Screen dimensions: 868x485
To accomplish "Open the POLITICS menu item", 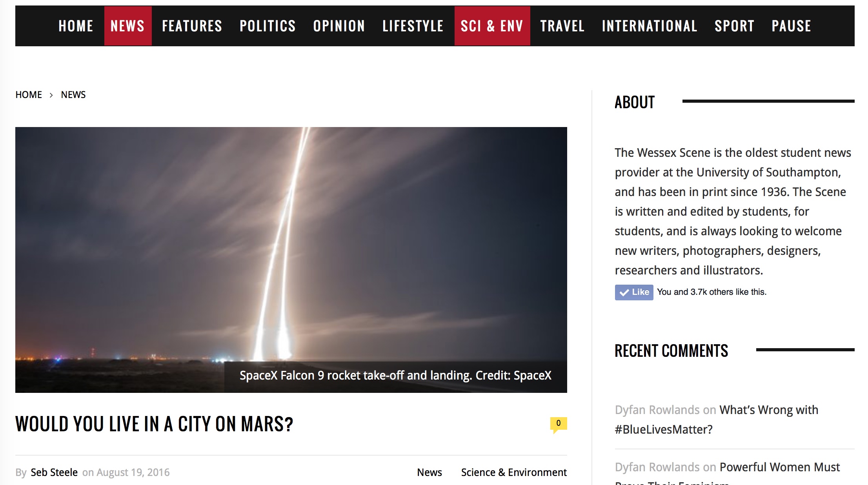I will tap(268, 26).
